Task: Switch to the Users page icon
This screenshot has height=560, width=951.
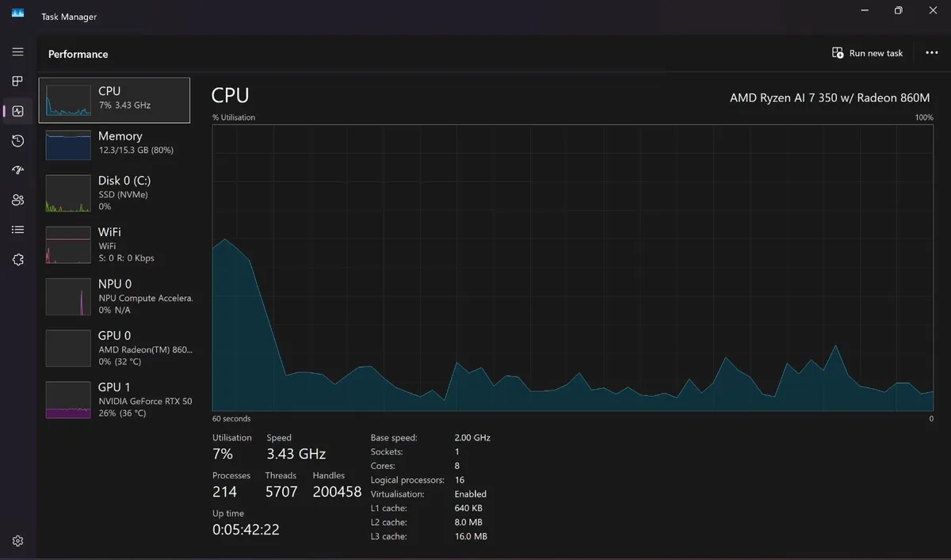Action: point(17,200)
